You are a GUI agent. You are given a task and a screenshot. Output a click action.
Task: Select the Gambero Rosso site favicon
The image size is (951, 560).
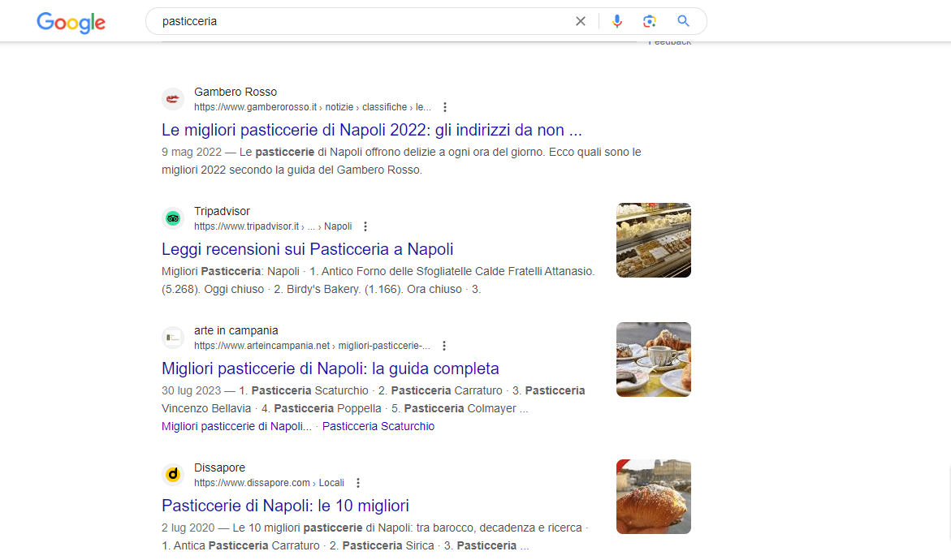tap(173, 99)
